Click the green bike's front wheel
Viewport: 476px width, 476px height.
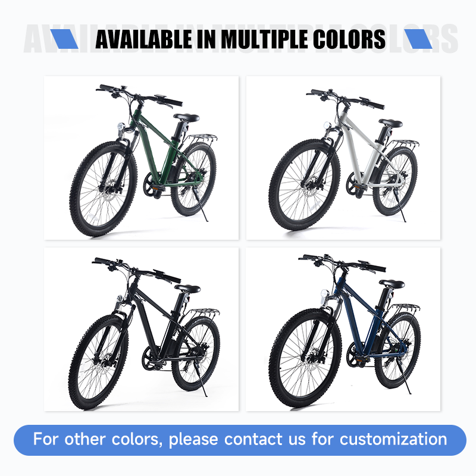[103, 189]
